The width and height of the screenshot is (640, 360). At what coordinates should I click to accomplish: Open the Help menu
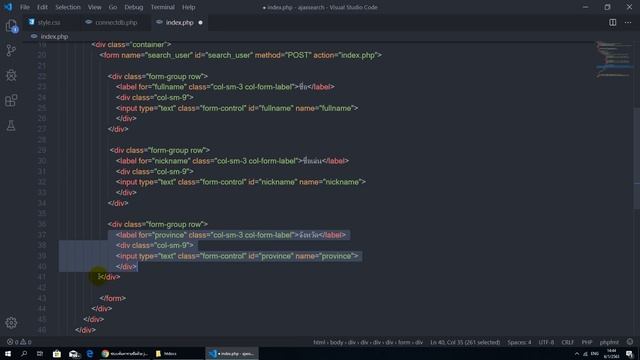[x=188, y=7]
